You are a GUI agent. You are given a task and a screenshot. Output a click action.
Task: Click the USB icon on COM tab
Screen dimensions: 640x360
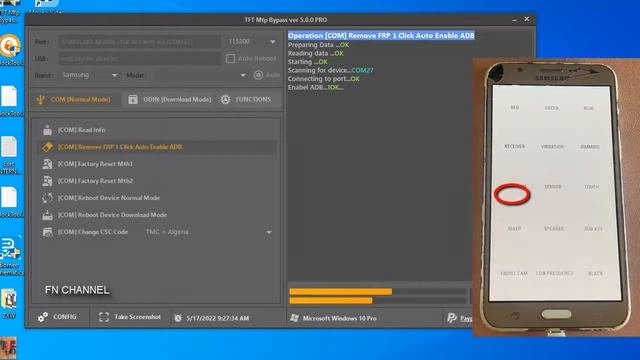(x=40, y=100)
